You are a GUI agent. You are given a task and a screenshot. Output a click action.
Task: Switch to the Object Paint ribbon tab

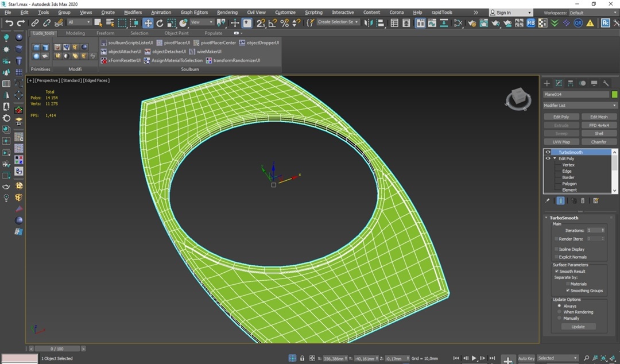176,33
